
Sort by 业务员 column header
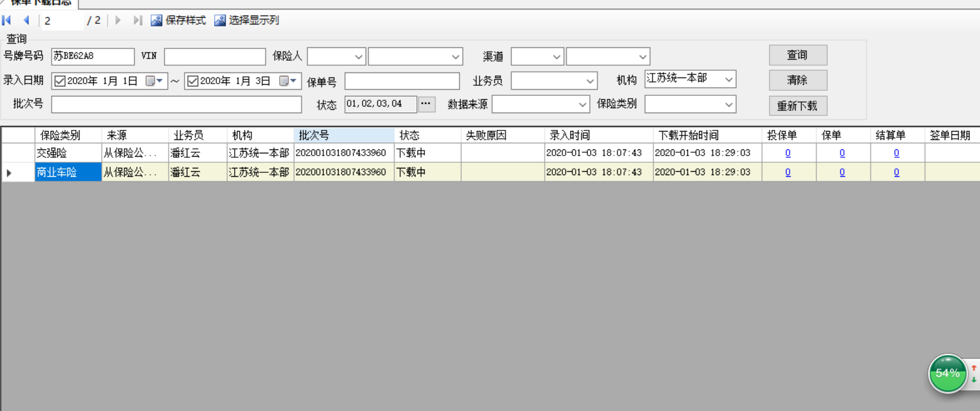pyautogui.click(x=198, y=136)
